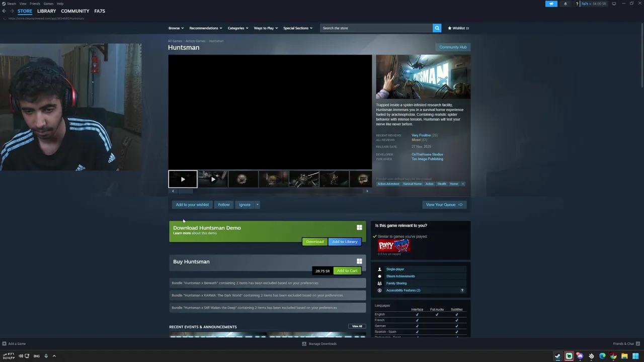Play the first trailer thumbnail

[183, 179]
